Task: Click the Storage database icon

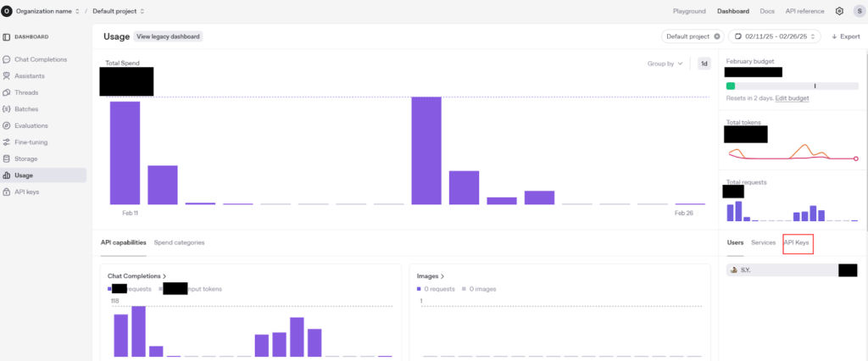Action: 7,158
